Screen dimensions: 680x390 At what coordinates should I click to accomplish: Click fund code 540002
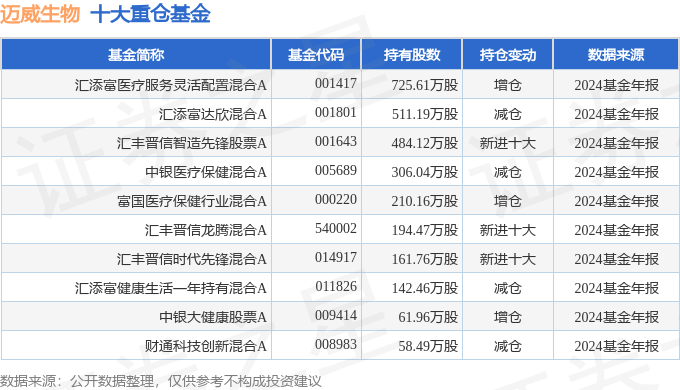pos(336,229)
